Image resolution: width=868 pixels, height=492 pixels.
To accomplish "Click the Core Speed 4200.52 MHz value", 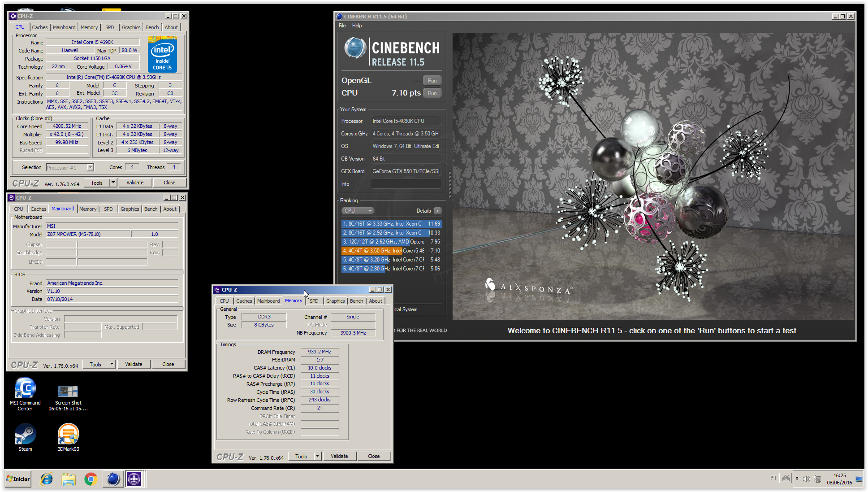I will pos(67,126).
